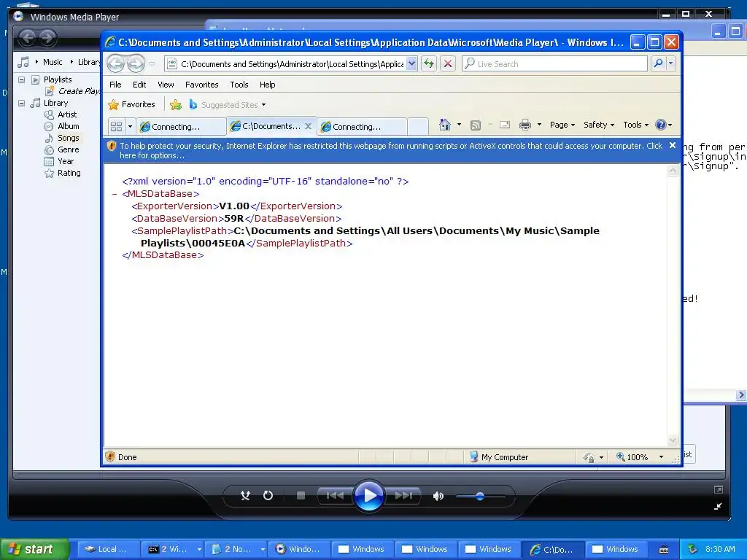The height and width of the screenshot is (560, 747).
Task: Click the My Computer security zone
Action: tap(499, 457)
